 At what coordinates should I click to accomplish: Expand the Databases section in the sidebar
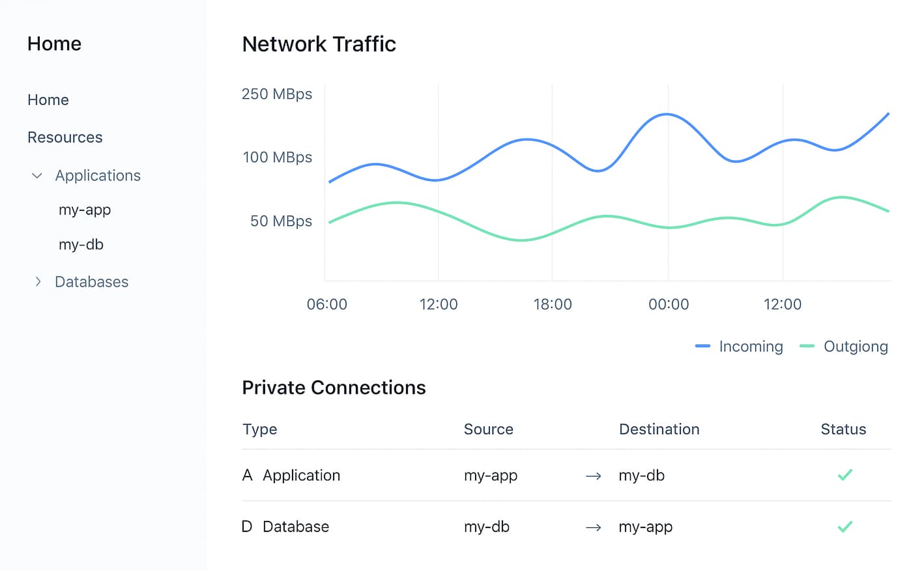[39, 281]
